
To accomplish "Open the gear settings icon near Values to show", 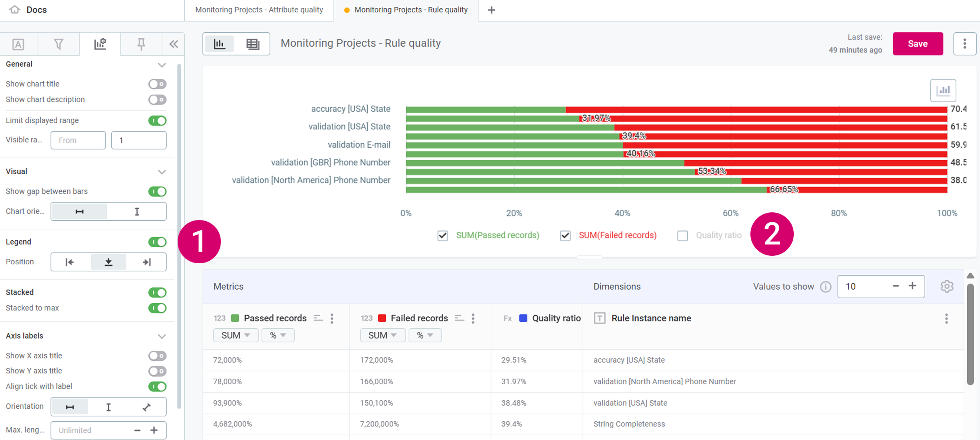I will (x=946, y=286).
